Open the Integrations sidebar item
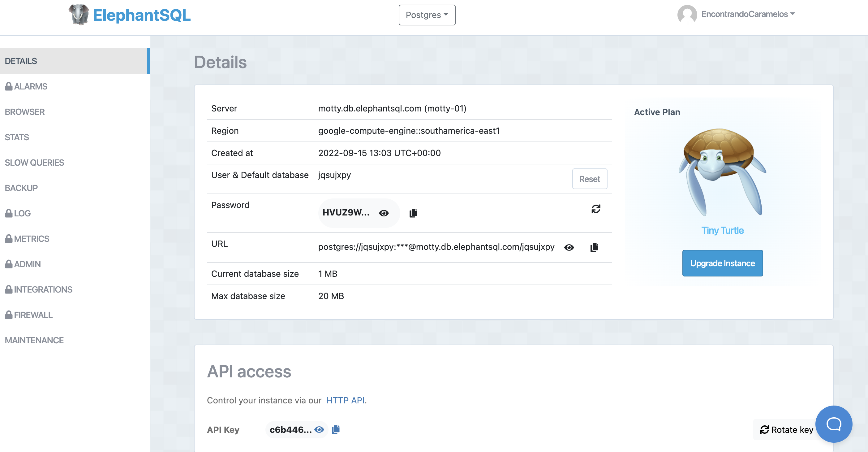The width and height of the screenshot is (868, 452). tap(43, 289)
